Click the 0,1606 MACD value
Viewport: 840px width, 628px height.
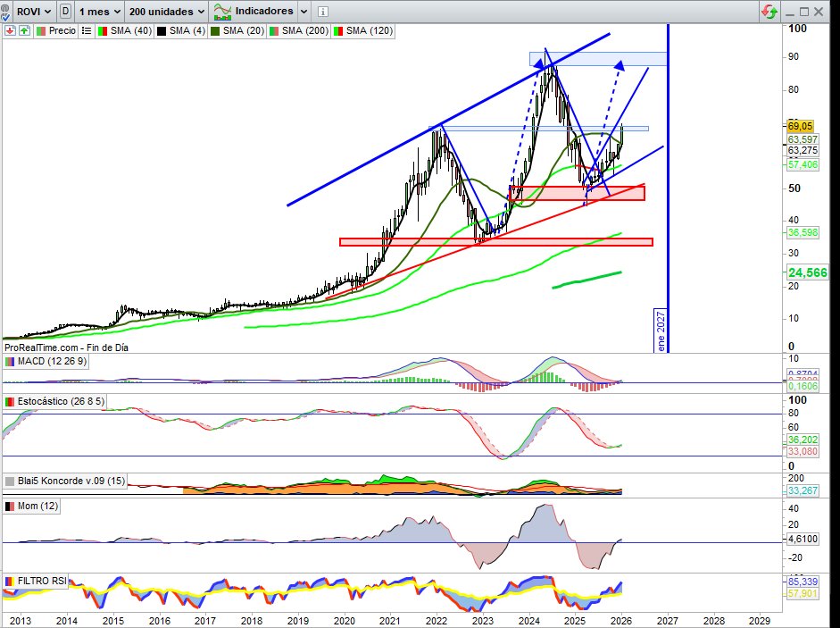[x=803, y=386]
